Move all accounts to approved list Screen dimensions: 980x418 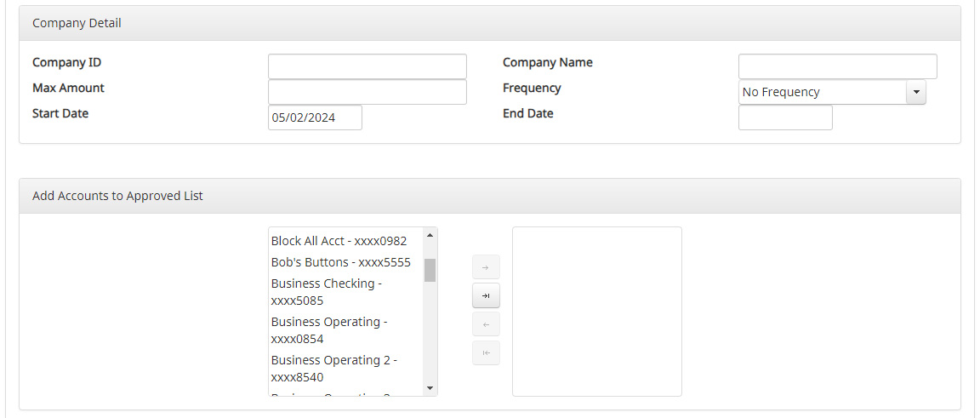click(x=486, y=296)
